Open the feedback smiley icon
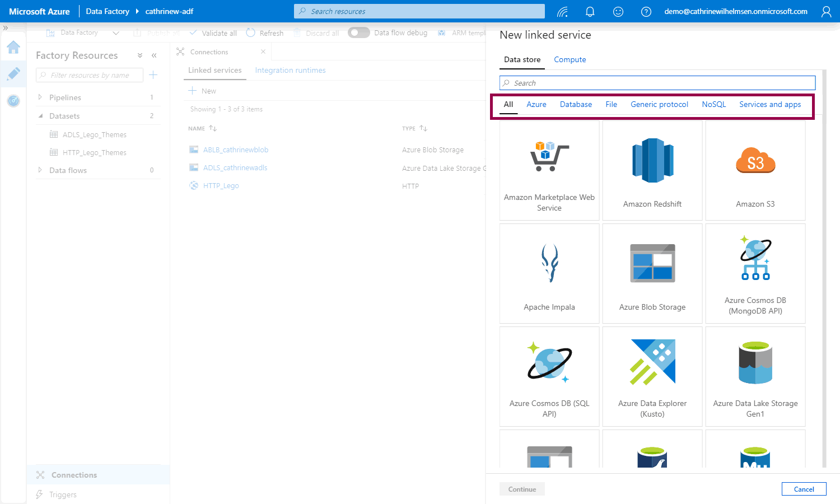This screenshot has height=504, width=840. (x=618, y=11)
